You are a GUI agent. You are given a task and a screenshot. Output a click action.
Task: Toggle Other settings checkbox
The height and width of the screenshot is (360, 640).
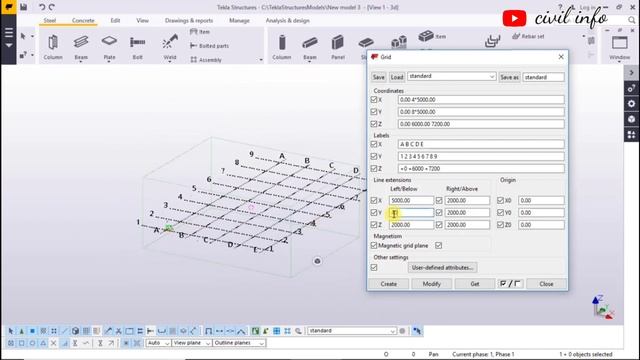(374, 267)
